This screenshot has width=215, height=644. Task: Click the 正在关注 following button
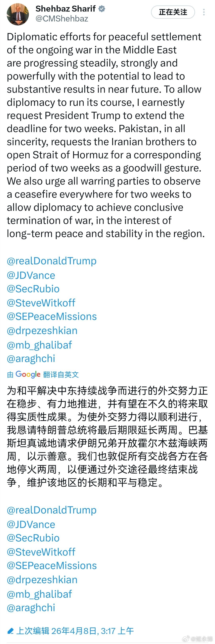point(172,12)
